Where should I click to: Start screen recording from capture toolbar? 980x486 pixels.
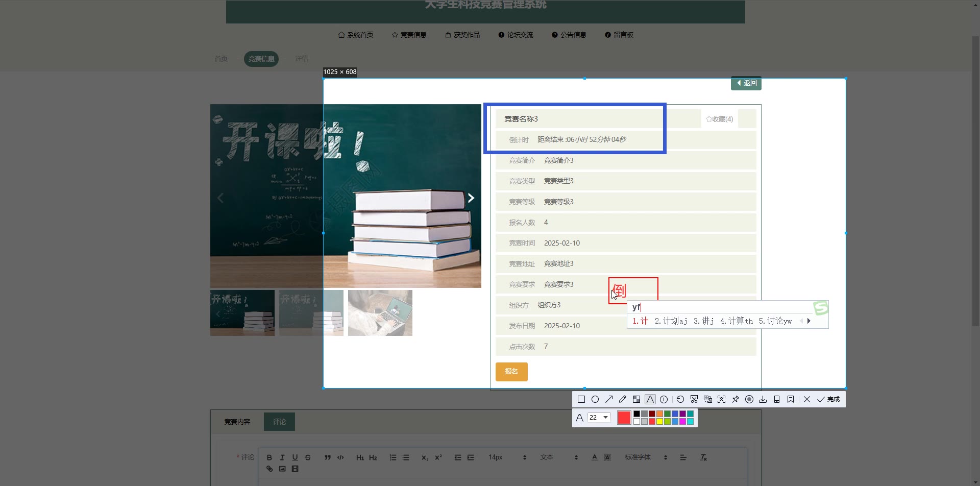[749, 399]
